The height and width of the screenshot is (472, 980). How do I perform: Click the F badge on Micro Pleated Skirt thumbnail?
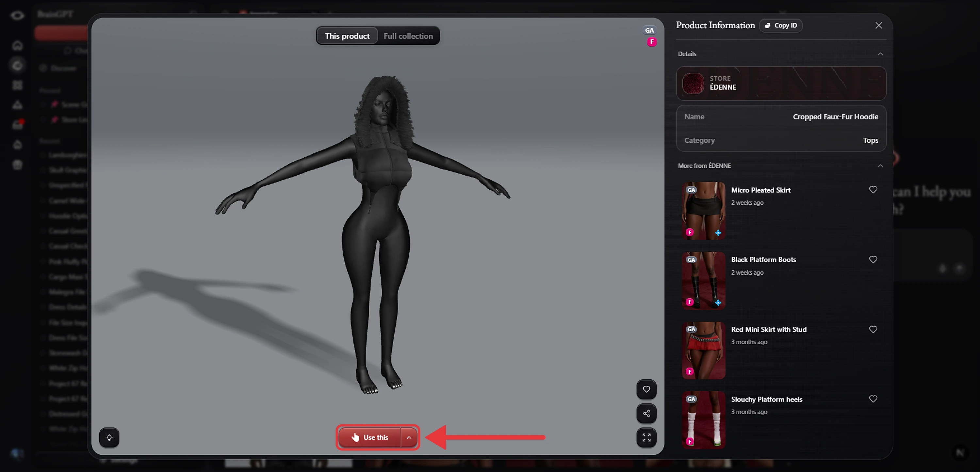pos(690,232)
